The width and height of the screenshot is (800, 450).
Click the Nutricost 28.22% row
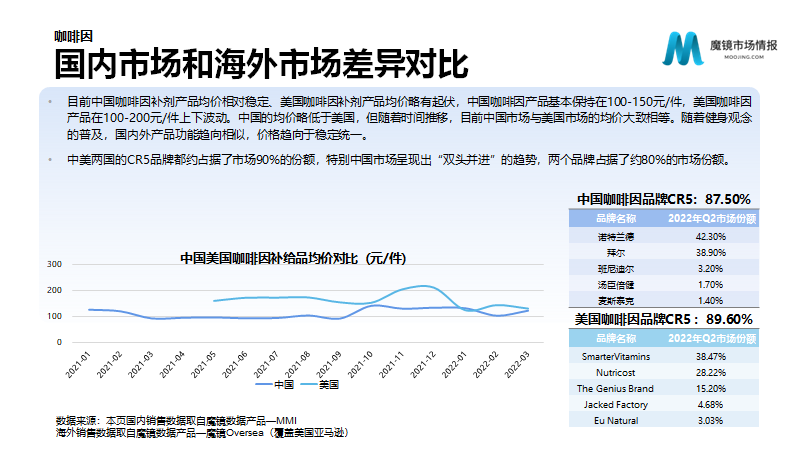[664, 372]
